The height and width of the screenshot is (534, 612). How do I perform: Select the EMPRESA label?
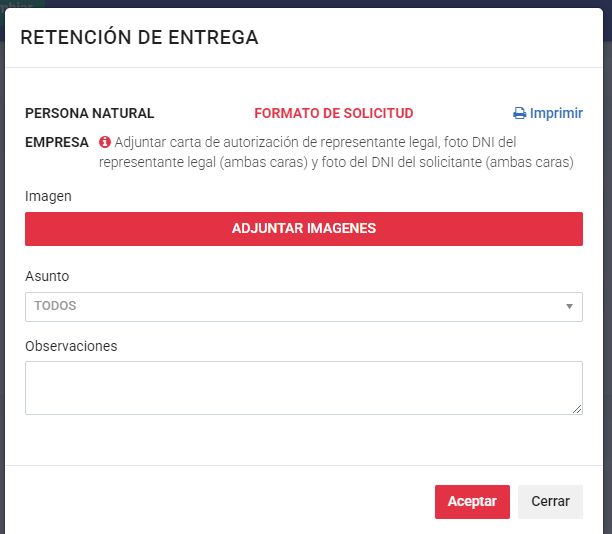click(x=57, y=142)
